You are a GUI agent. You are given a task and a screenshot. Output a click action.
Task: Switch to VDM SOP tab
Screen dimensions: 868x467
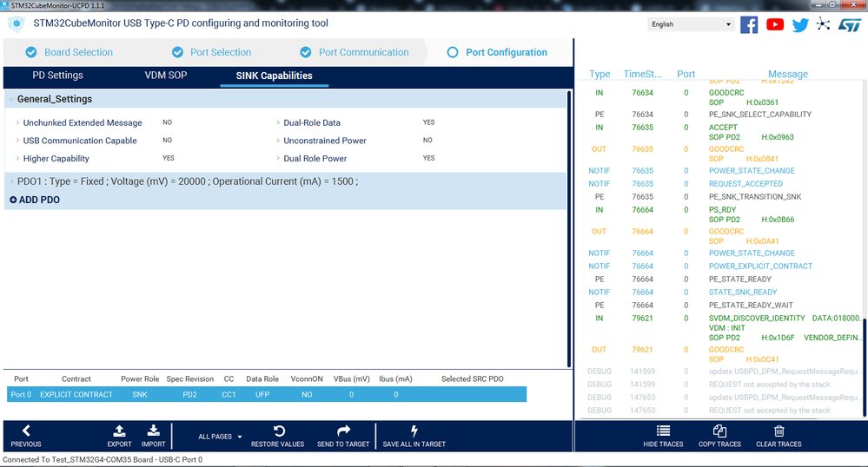[165, 76]
